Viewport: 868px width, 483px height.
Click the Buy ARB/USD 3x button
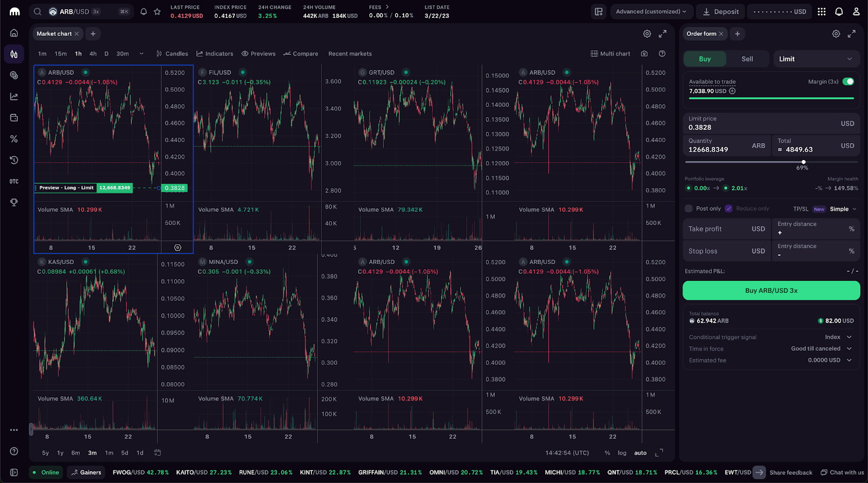(771, 291)
